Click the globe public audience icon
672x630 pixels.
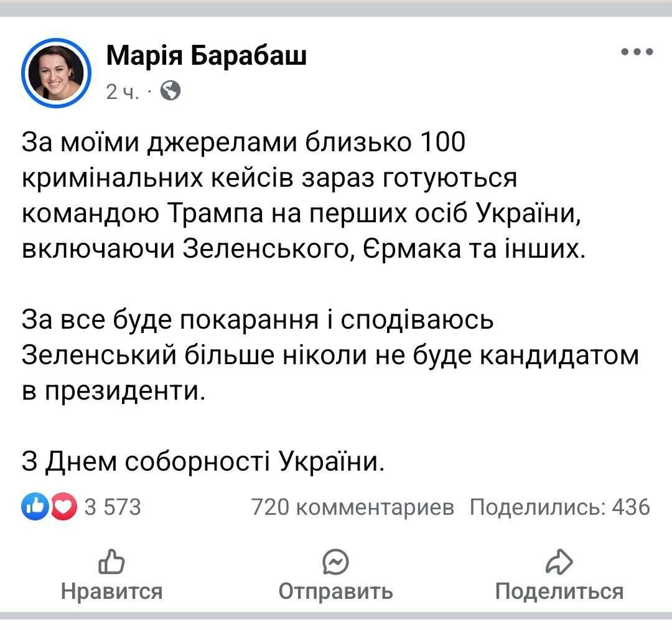pyautogui.click(x=170, y=92)
